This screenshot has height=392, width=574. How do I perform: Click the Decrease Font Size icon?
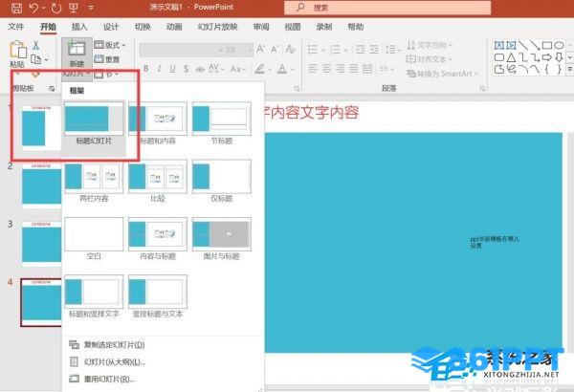pyautogui.click(x=275, y=49)
